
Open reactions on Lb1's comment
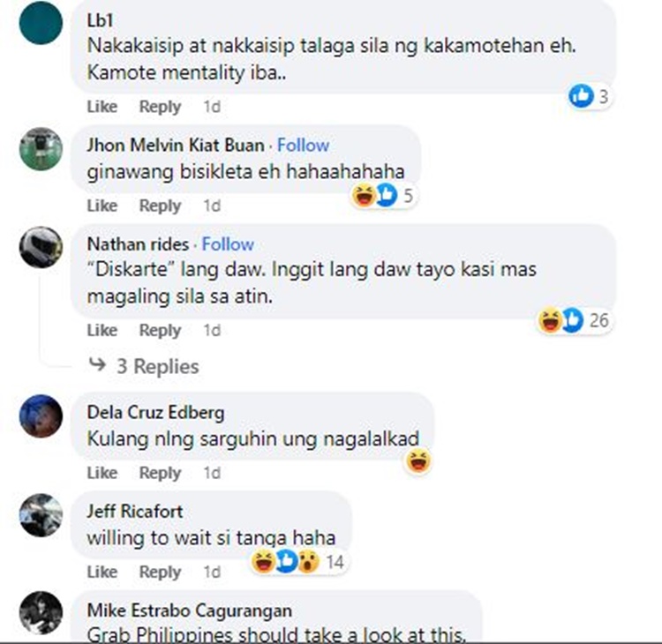(x=590, y=96)
